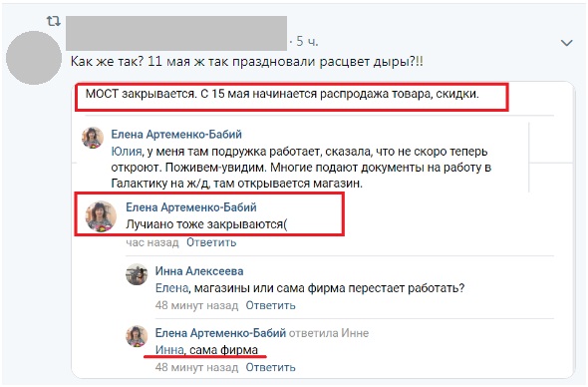Click 'Ответить' under Инна Алексеева's question
This screenshot has width=588, height=387.
coord(270,305)
